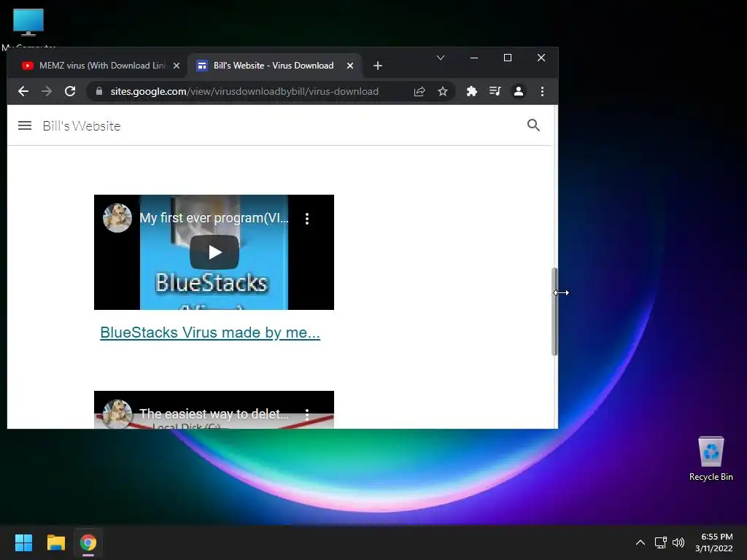Open File Explorer from taskbar
The image size is (747, 560).
(55, 542)
